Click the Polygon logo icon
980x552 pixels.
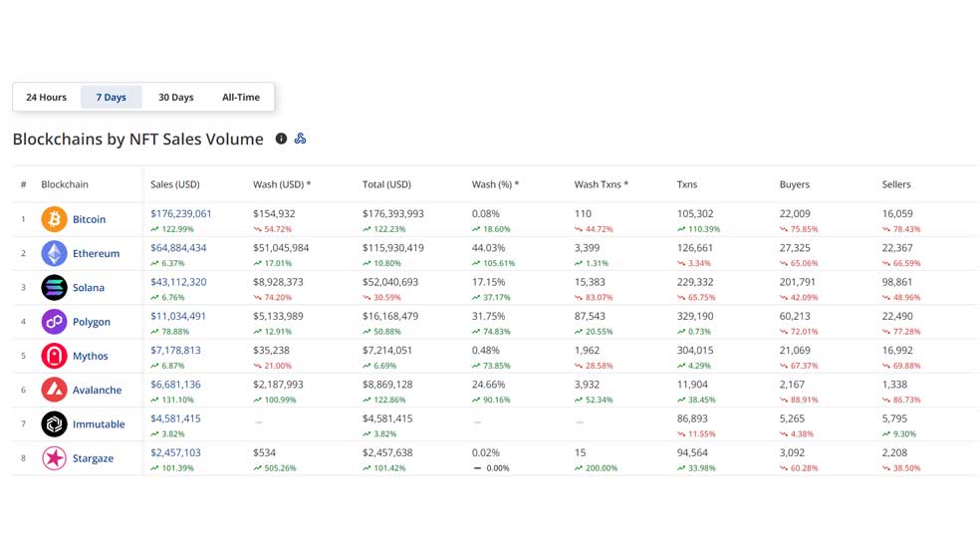55,321
